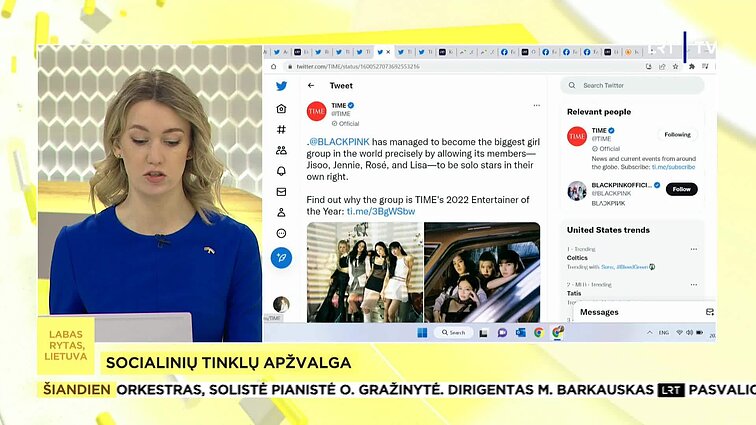756x425 pixels.
Task: Open the three-dot menu on TIME's tweet
Action: coord(537,105)
